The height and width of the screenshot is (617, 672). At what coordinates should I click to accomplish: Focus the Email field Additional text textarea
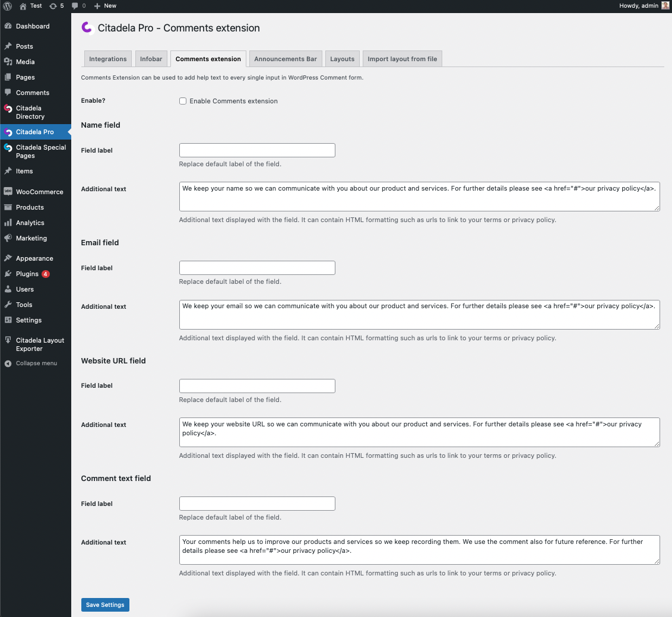[419, 314]
